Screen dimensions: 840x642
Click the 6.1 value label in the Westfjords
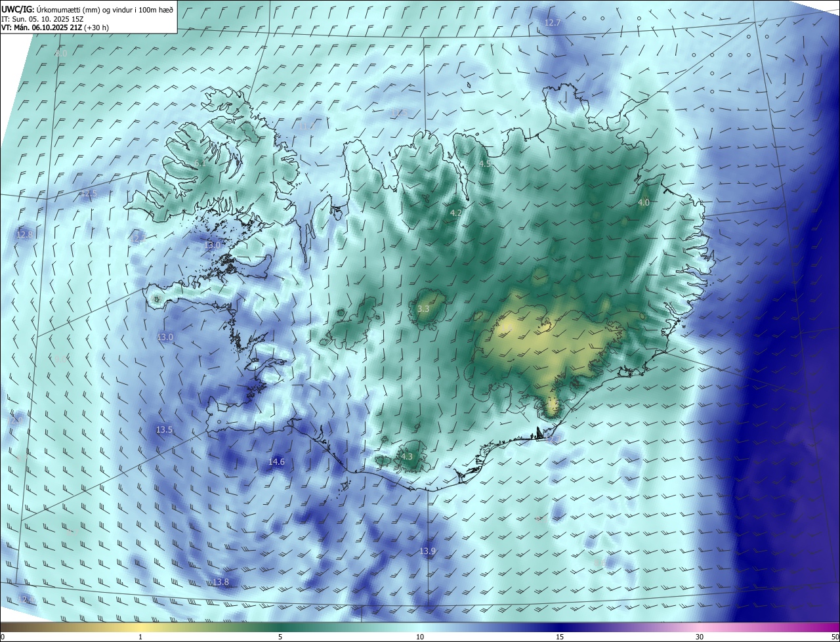coord(199,163)
